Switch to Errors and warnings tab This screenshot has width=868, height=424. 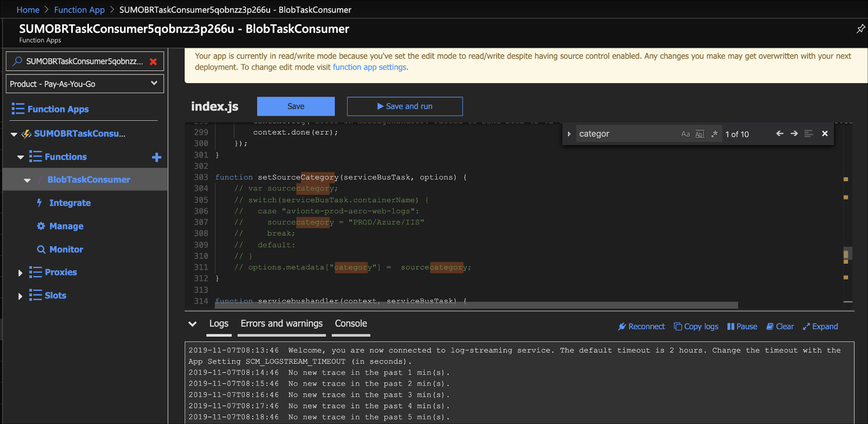pos(281,324)
